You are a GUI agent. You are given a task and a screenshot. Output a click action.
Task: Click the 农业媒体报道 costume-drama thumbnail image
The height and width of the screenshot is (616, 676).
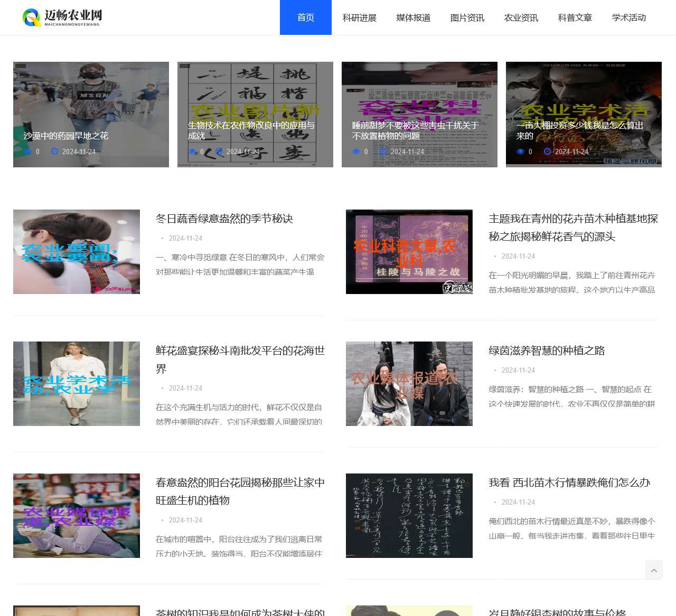pyautogui.click(x=409, y=384)
